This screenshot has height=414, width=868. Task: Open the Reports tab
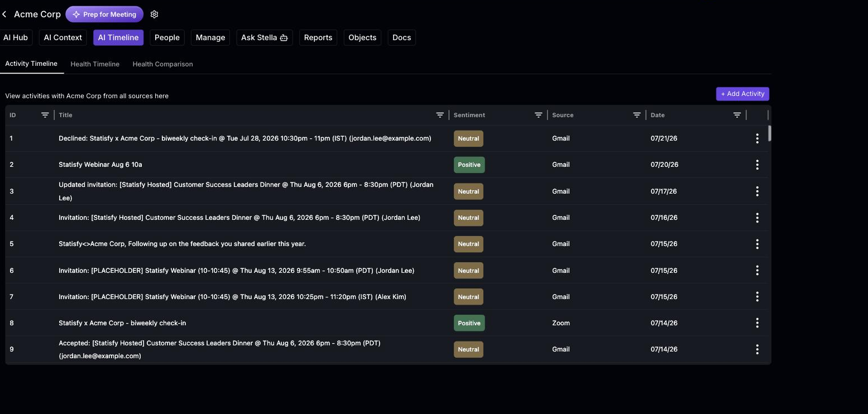tap(318, 37)
